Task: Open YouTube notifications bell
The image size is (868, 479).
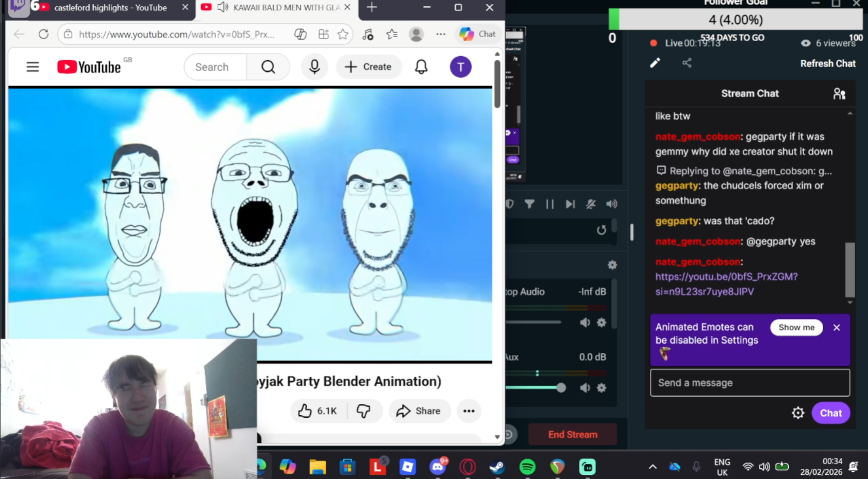Action: point(421,67)
